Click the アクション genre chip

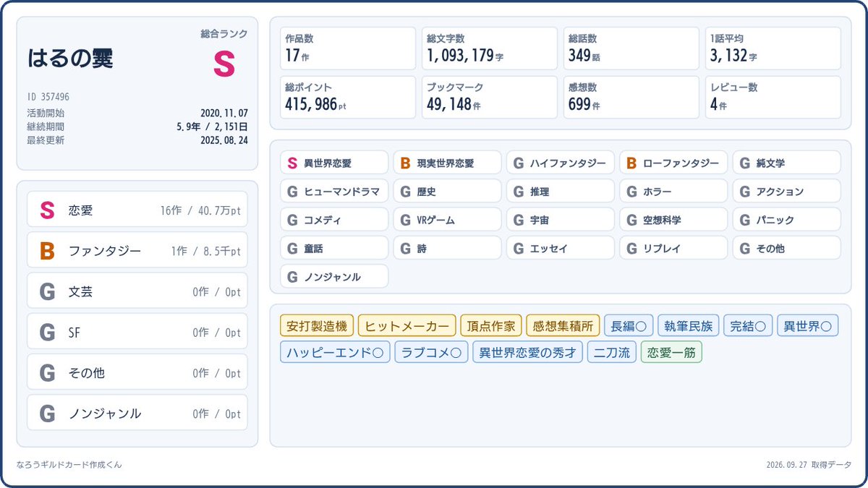tap(787, 191)
